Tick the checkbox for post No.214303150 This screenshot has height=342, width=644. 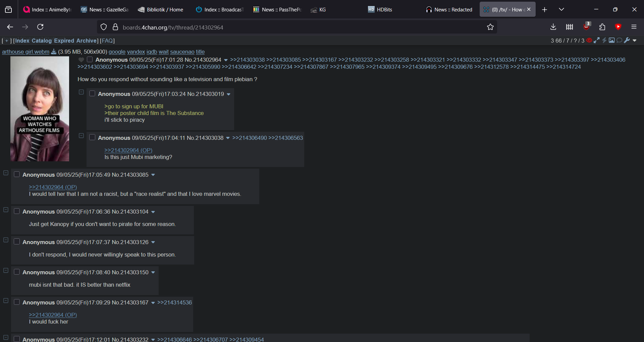coord(17,272)
